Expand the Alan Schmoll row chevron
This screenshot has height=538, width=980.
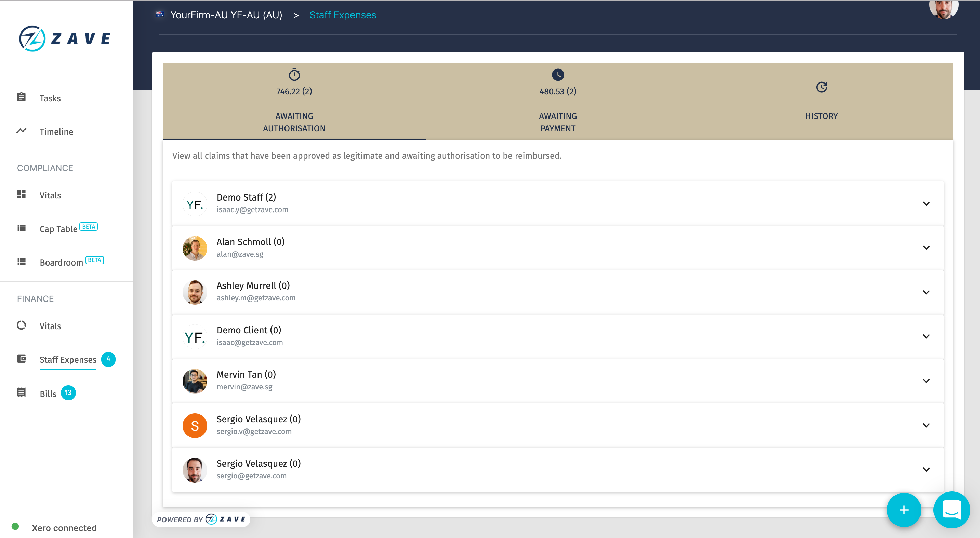click(x=926, y=248)
